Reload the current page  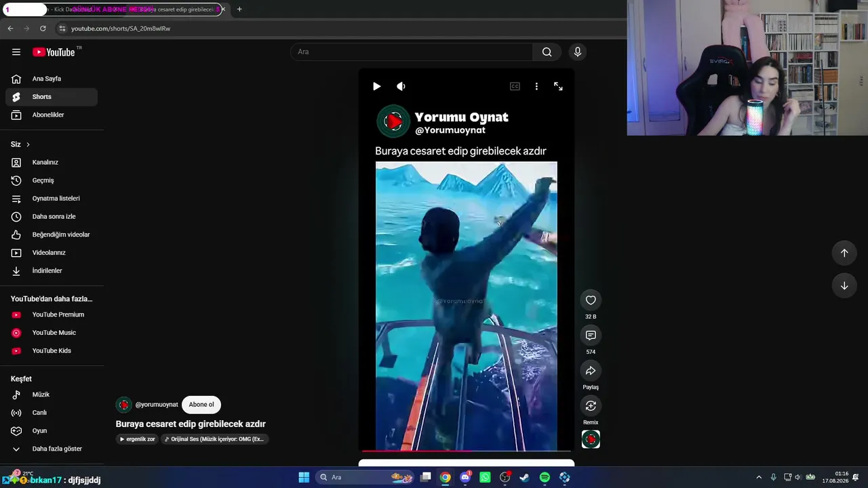[43, 28]
